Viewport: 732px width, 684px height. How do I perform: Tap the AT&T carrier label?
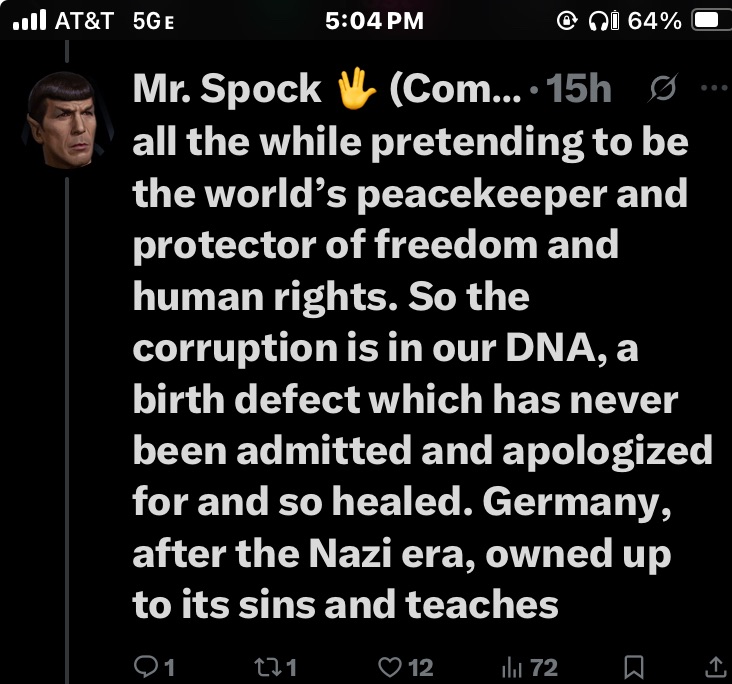click(85, 20)
